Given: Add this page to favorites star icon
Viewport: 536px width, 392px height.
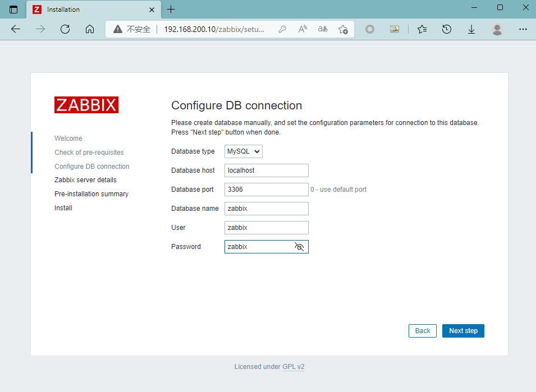Looking at the screenshot, I should pos(343,29).
